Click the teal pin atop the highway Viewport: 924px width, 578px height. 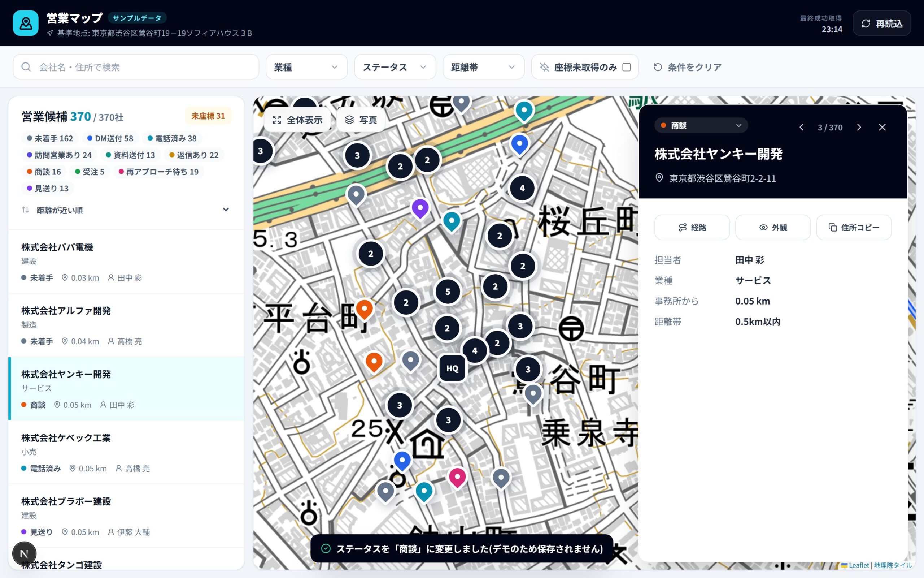pos(524,111)
